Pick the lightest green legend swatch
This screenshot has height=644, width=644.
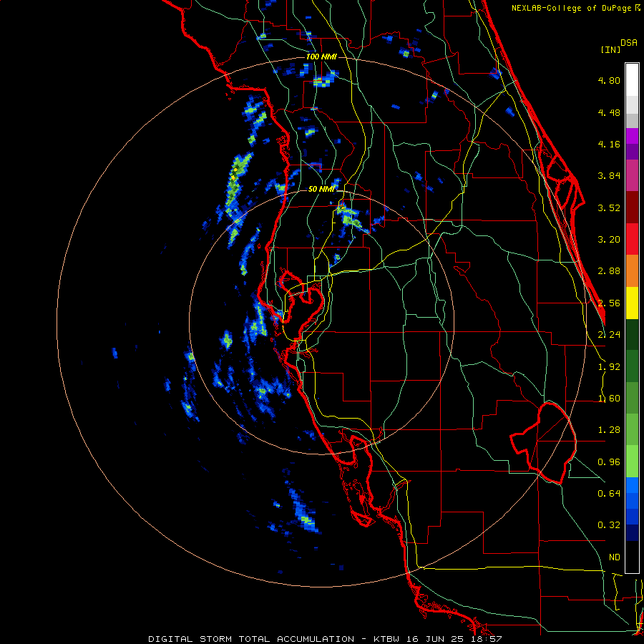(x=632, y=462)
